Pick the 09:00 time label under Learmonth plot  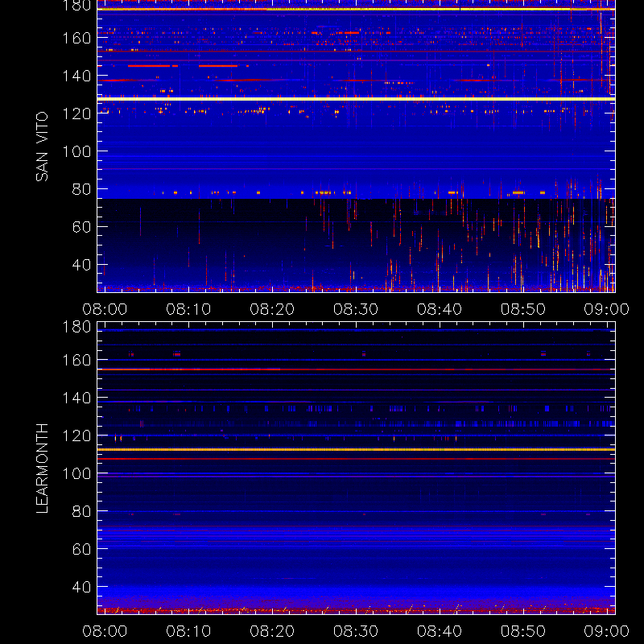click(607, 631)
